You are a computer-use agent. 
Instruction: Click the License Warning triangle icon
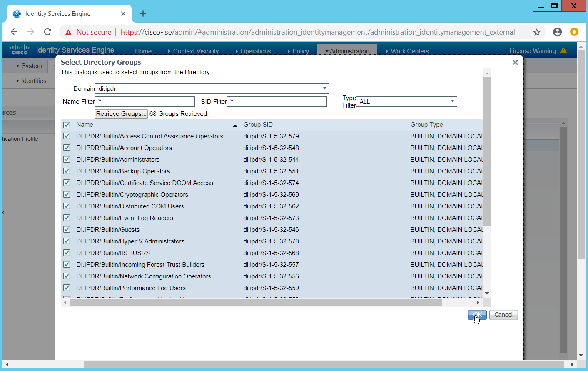click(x=563, y=50)
